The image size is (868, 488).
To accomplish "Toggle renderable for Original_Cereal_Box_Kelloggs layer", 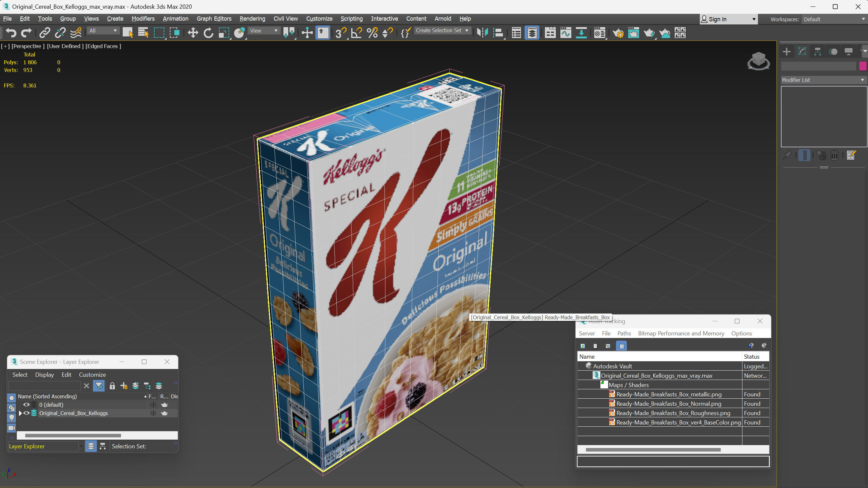I will click(164, 413).
